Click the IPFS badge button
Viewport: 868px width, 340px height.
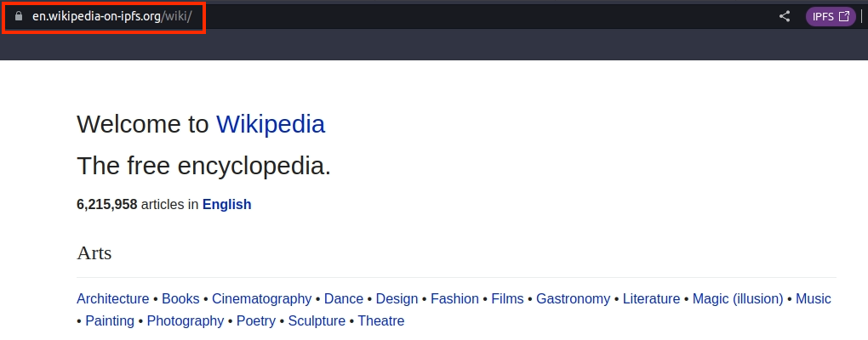(x=831, y=17)
